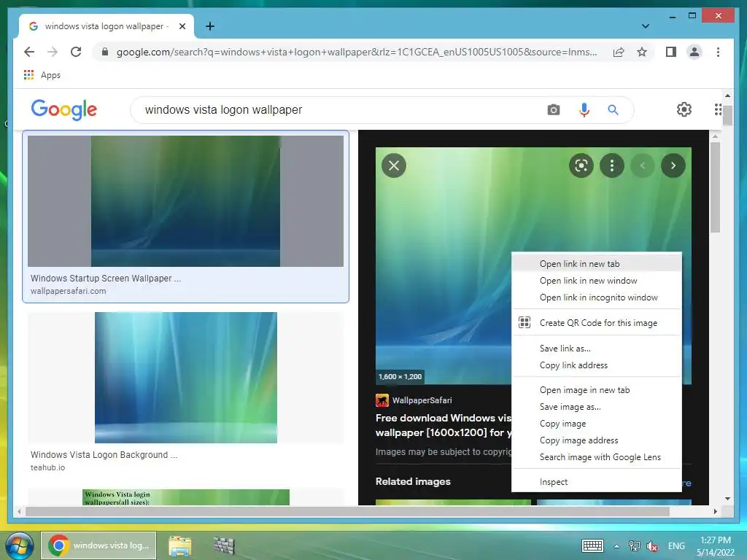
Task: Choose Open image in new tab
Action: pos(597,390)
